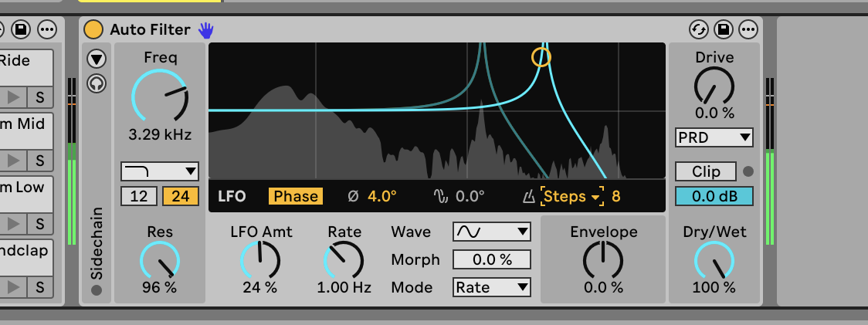This screenshot has width=868, height=325.
Task: Click the Dry/Wet 100 % value
Action: (714, 287)
